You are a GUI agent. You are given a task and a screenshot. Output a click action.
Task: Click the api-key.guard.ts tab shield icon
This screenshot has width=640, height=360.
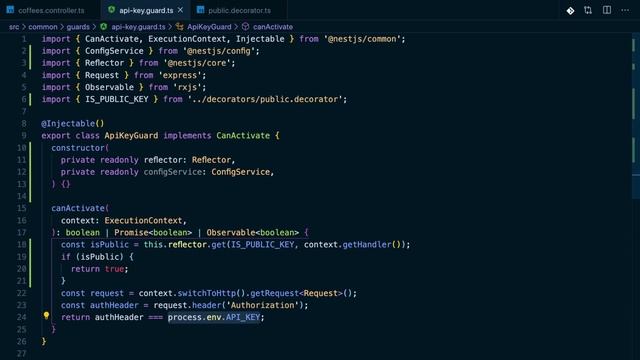(111, 10)
